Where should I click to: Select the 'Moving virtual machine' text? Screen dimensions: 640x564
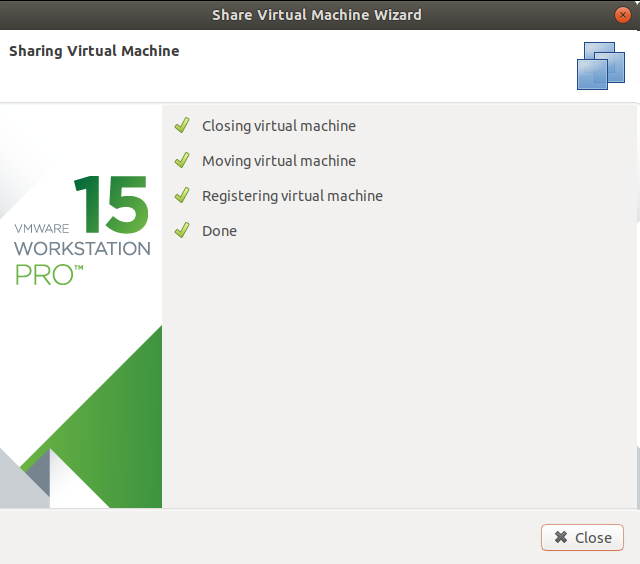pos(279,161)
